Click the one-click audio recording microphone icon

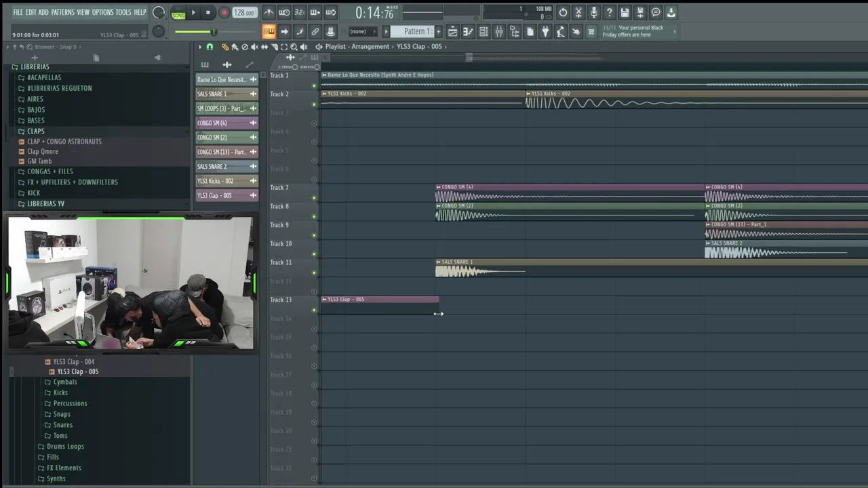(594, 12)
